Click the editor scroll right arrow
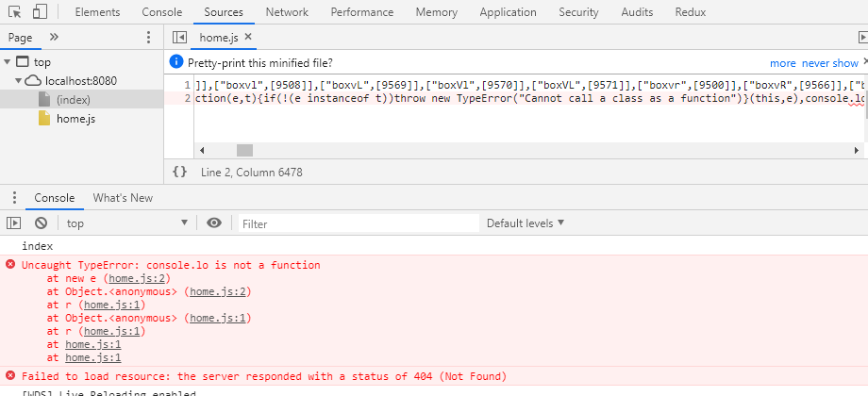 (857, 151)
